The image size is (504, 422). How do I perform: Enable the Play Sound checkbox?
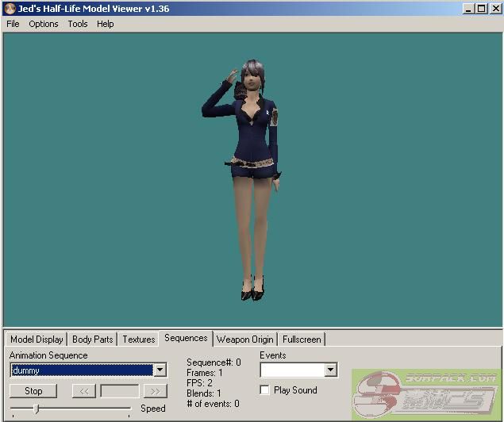(265, 390)
